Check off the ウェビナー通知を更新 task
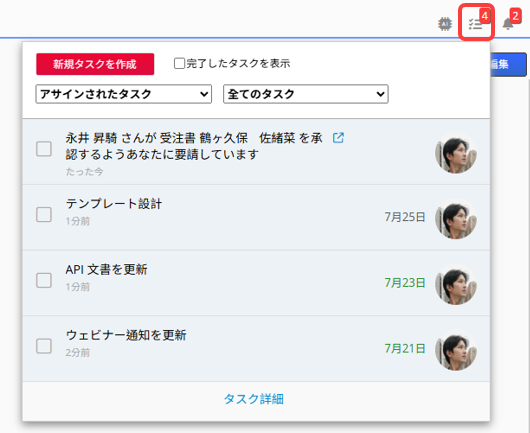530x433 pixels. pyautogui.click(x=44, y=346)
